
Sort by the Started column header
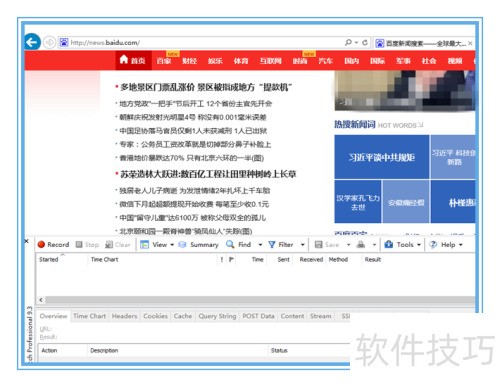click(x=62, y=259)
